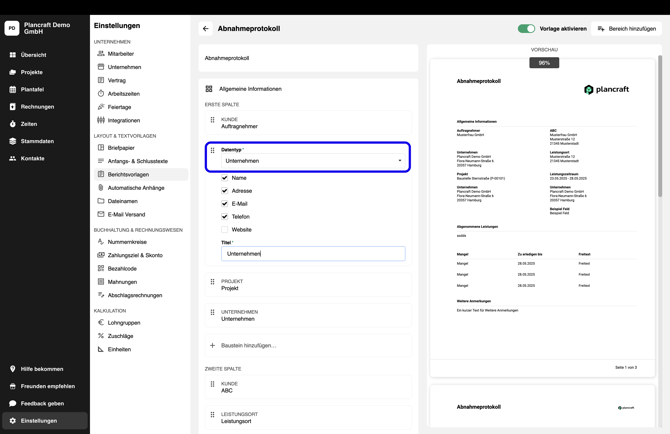Viewport: 670px width, 434px height.
Task: Click the Abnahmeprotokoll template name field
Action: [x=308, y=58]
